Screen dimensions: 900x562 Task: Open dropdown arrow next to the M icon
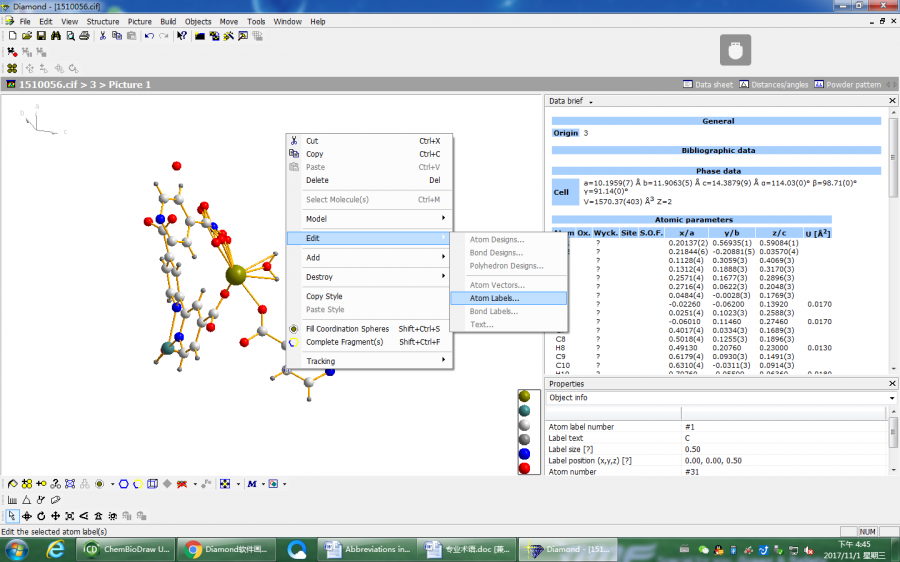(x=263, y=484)
